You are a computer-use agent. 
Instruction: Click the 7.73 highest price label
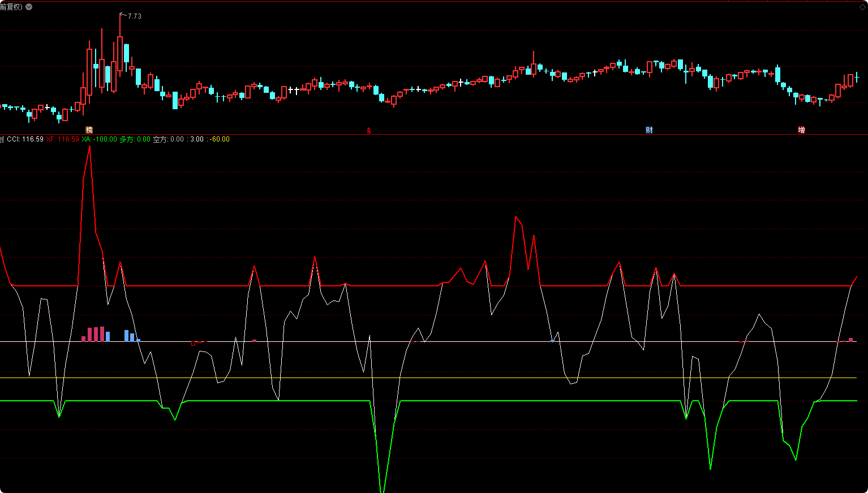[135, 16]
